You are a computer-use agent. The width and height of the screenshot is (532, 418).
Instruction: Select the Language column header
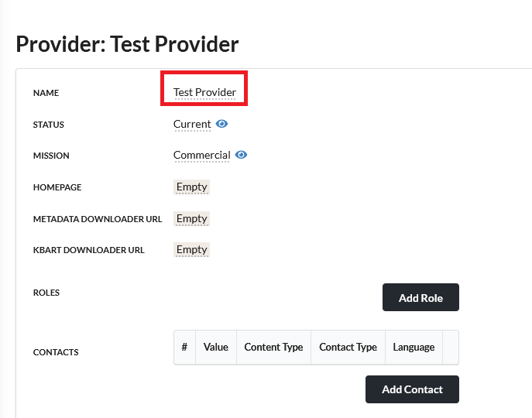pos(414,347)
